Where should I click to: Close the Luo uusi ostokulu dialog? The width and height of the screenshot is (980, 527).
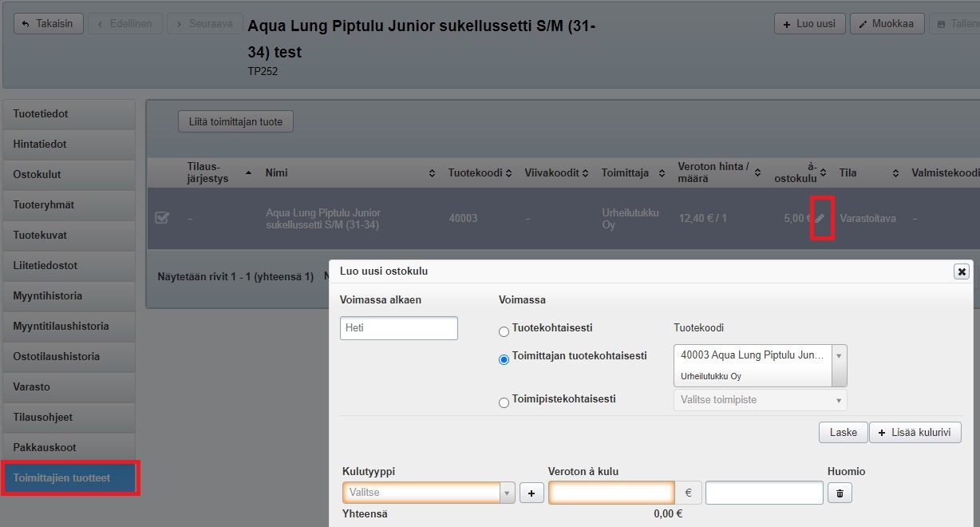(962, 271)
